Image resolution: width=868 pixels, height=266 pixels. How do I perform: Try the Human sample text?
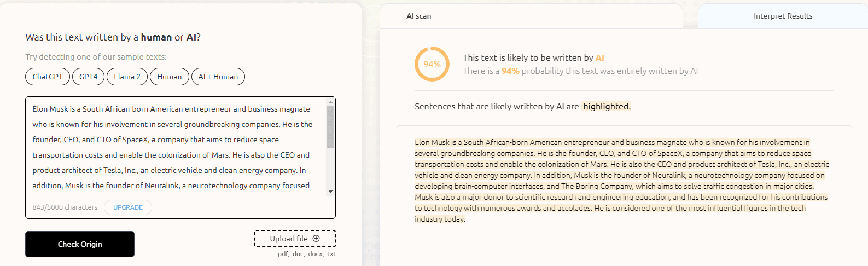coord(170,77)
